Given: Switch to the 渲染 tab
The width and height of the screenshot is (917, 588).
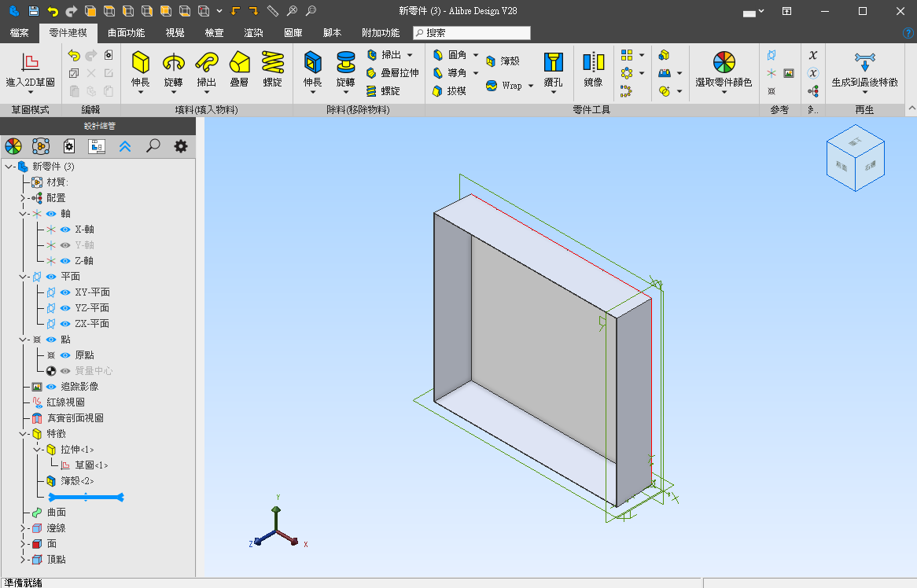Looking at the screenshot, I should click(x=253, y=33).
